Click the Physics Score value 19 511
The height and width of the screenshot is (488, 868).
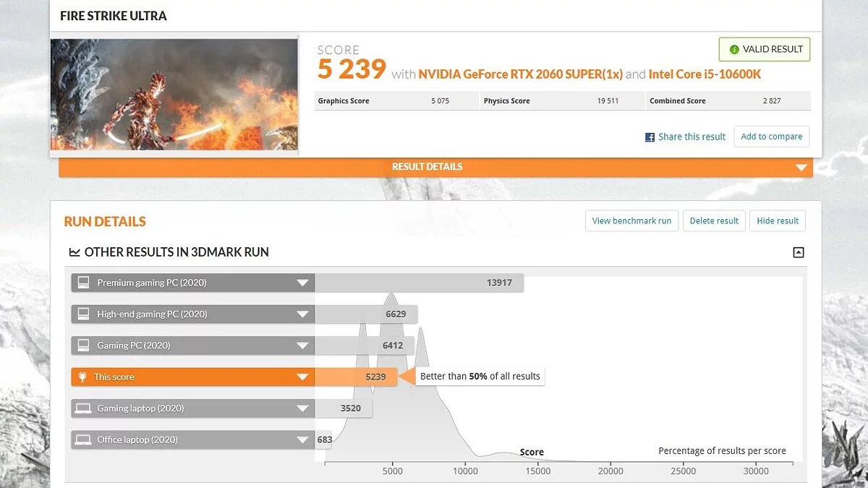(608, 101)
